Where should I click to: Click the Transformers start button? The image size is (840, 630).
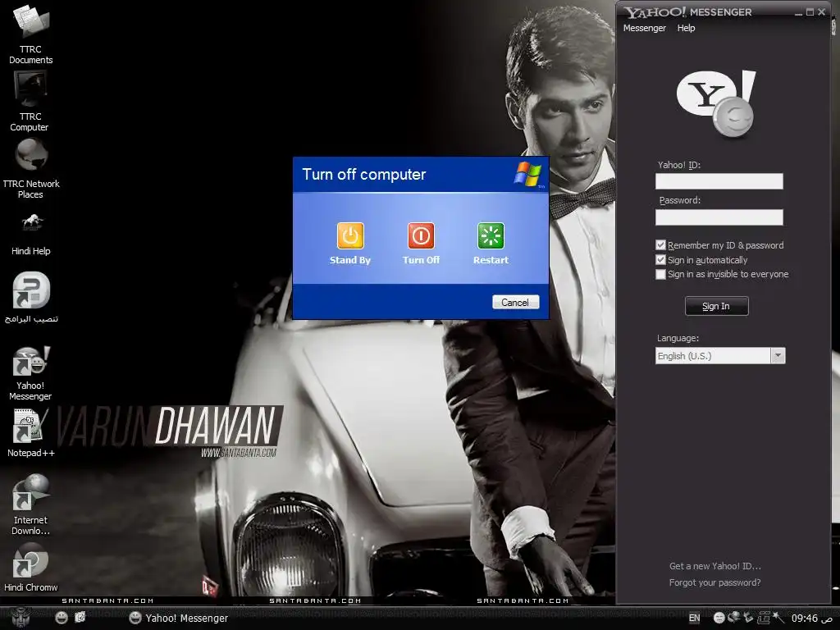[21, 618]
